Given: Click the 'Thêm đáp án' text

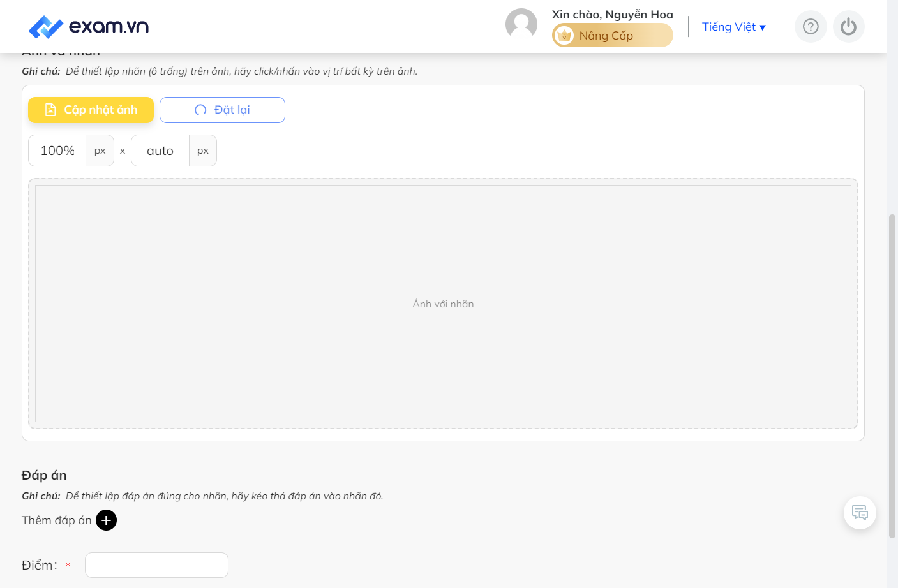Looking at the screenshot, I should (x=57, y=520).
